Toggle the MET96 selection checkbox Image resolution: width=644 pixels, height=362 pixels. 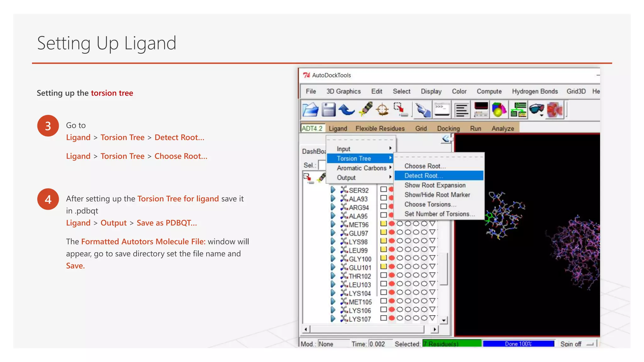383,224
